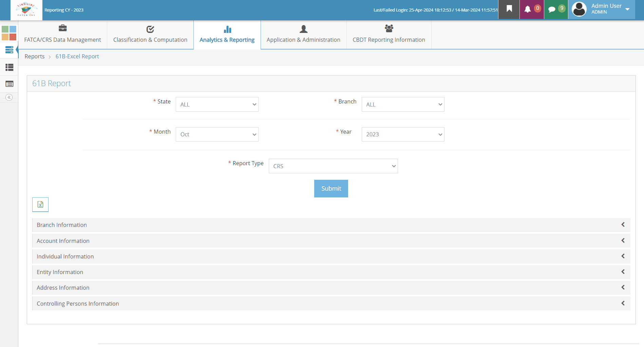Click the Admin User name text
The height and width of the screenshot is (347, 644).
pos(606,6)
